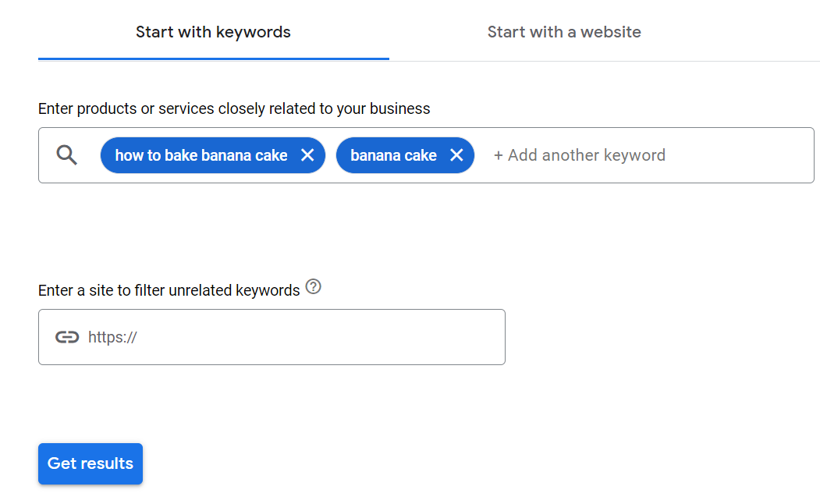Viewport: 820px width, 504px height.
Task: Delete the "banana cake" chip with its X
Action: 456,155
